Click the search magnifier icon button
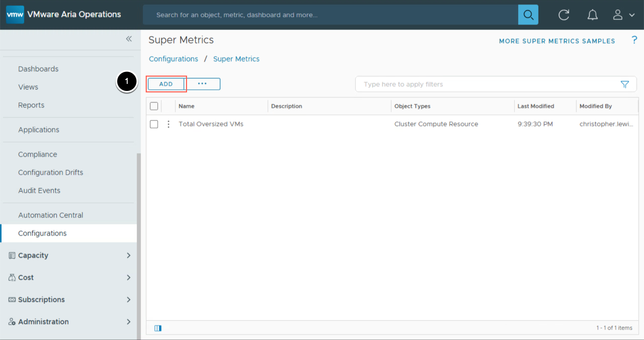Screen dimensions: 644x340 [528, 15]
